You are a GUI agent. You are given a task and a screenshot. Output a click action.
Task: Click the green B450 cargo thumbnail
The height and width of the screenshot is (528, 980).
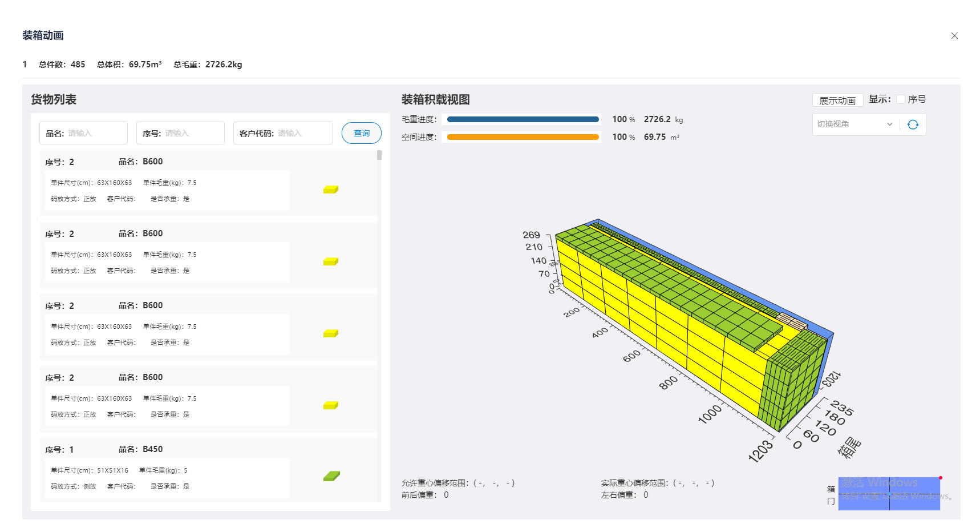331,475
